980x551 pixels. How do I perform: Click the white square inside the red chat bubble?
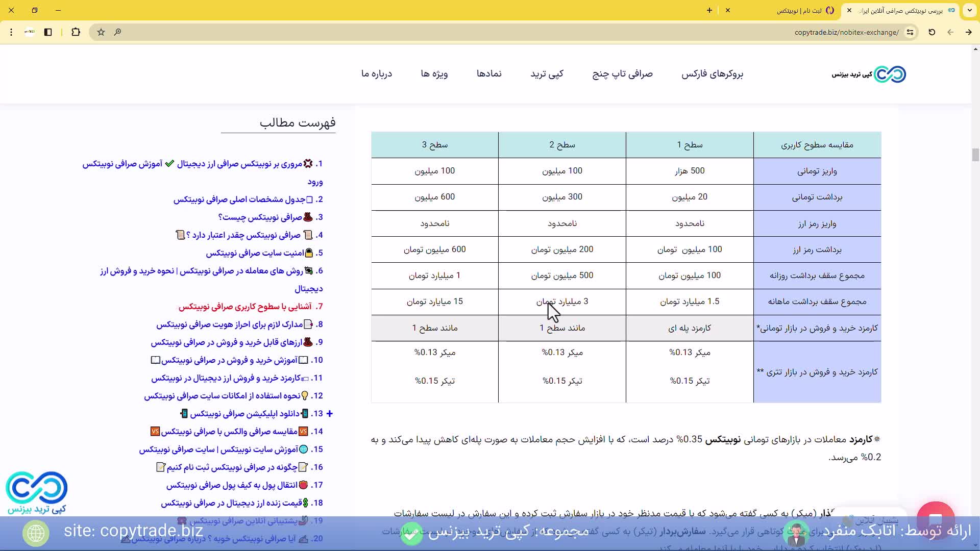(937, 519)
